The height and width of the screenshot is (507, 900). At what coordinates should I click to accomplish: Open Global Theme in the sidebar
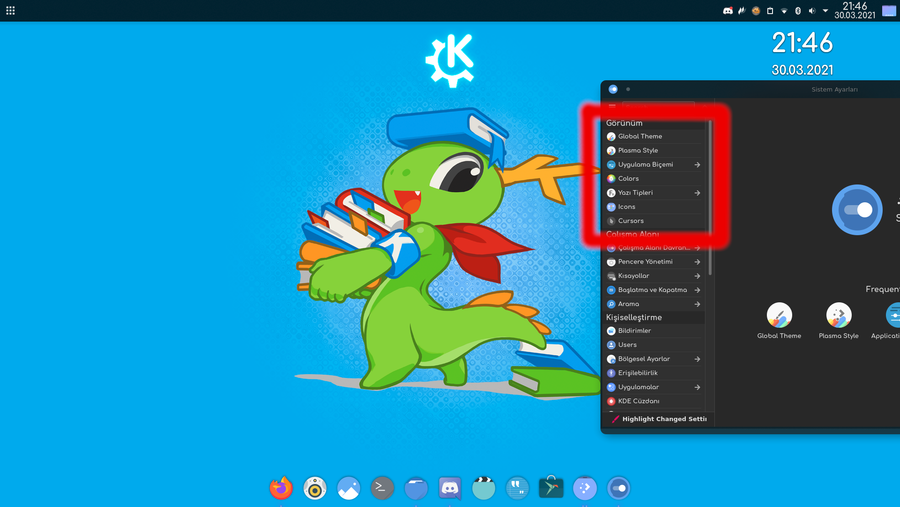coord(640,136)
